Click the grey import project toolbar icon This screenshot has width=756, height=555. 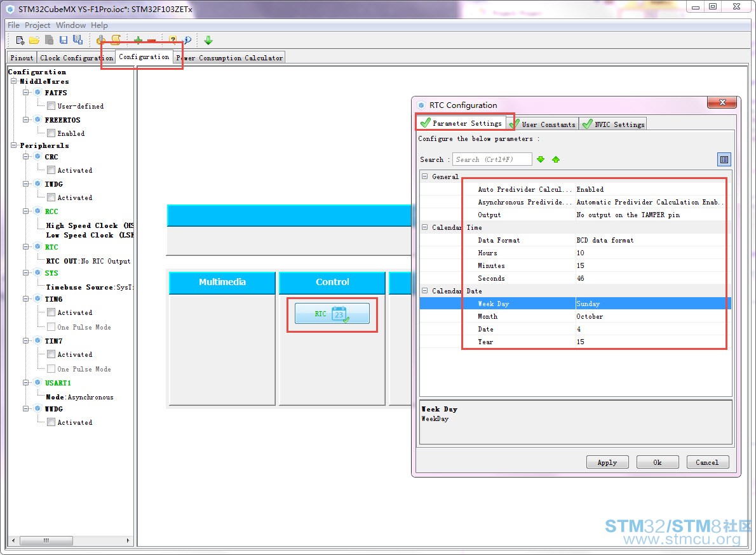point(49,41)
